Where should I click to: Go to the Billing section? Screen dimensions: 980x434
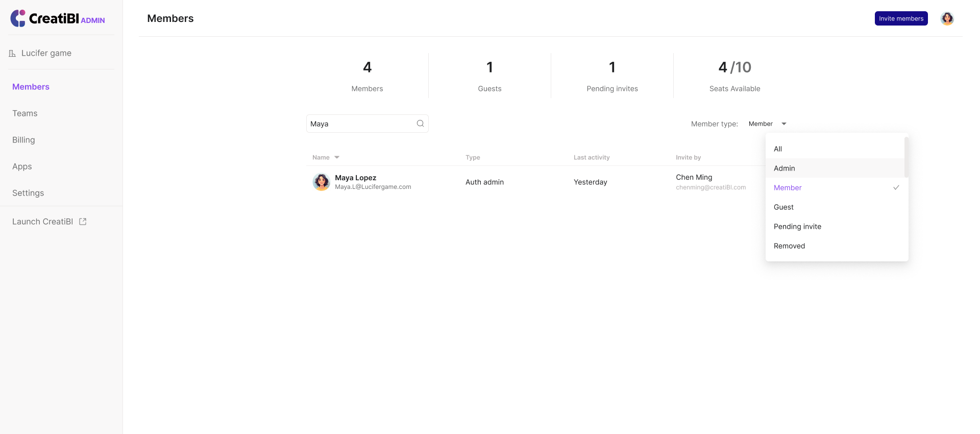(x=23, y=140)
